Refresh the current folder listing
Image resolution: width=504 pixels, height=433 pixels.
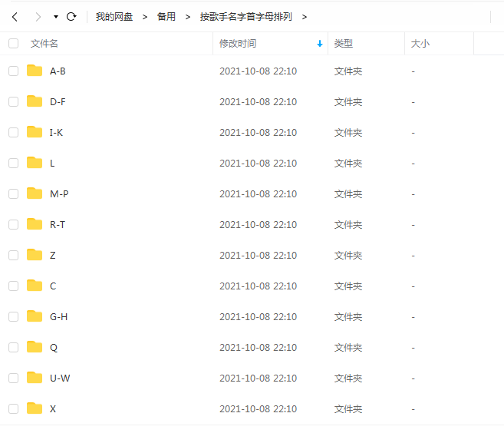tap(71, 16)
